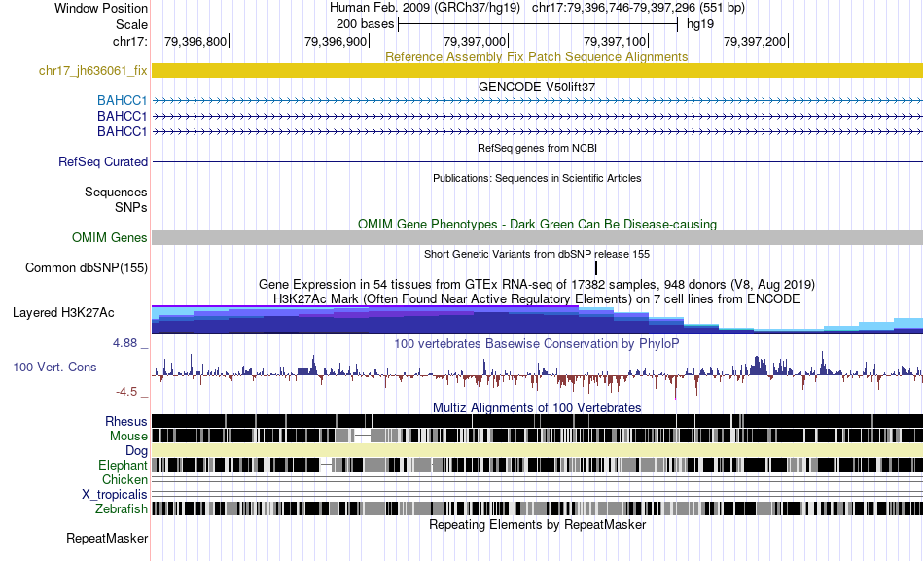924x561 pixels.
Task: Click the OMIM Gene Phenotypes title
Action: click(x=537, y=224)
